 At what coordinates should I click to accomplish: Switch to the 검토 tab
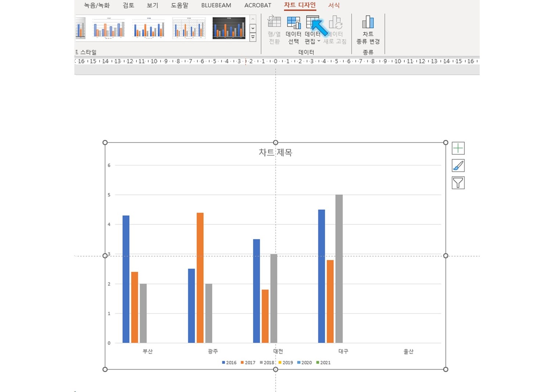[x=128, y=6]
